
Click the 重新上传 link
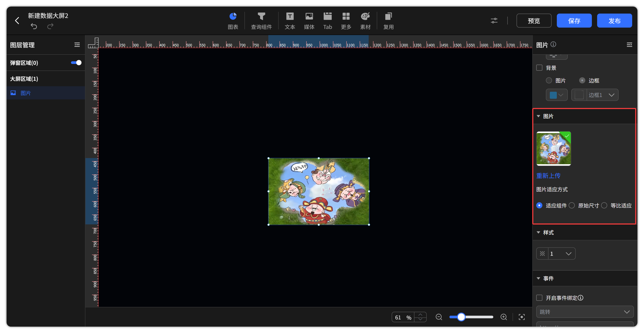pos(548,176)
